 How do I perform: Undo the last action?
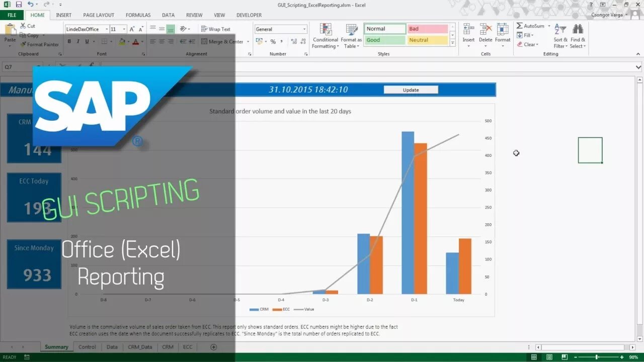point(31,4)
